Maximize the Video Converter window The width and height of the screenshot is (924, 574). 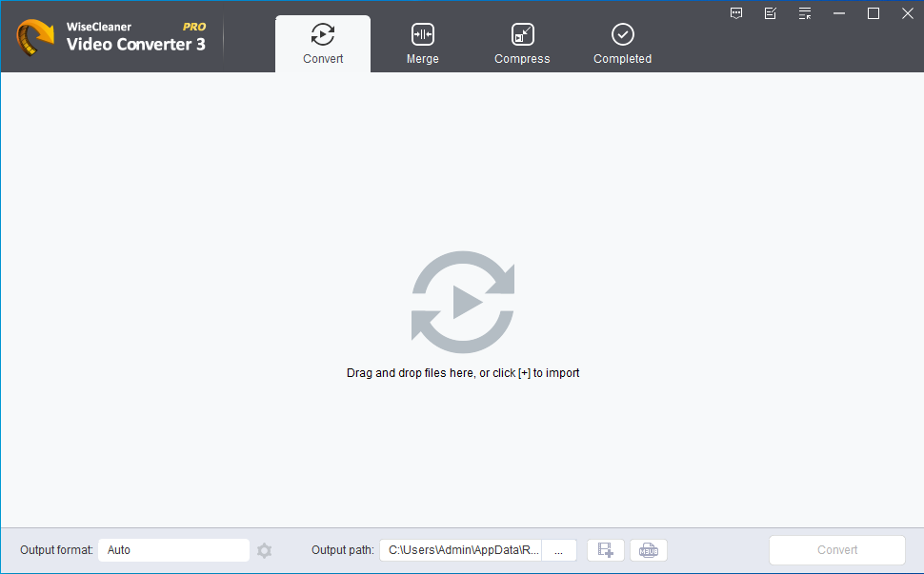click(874, 13)
